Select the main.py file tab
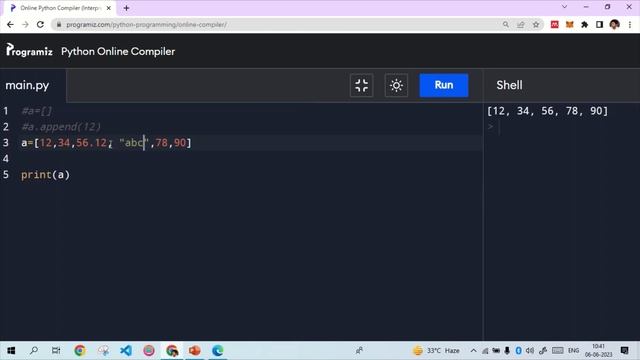The image size is (640, 360). (x=27, y=85)
